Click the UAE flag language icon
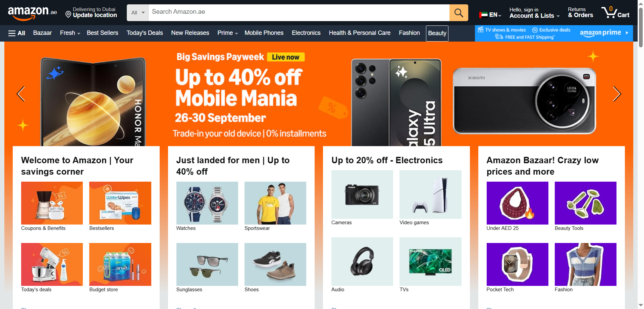644x309 pixels. coord(483,15)
